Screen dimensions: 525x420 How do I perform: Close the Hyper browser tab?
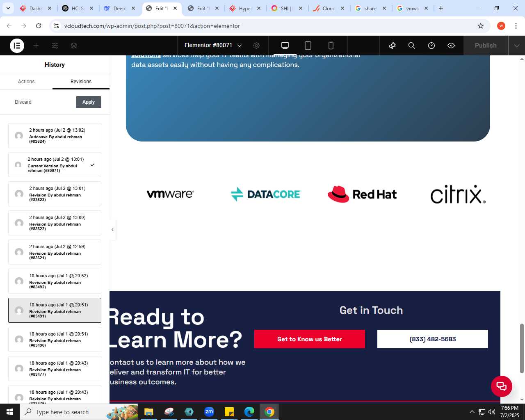(259, 8)
